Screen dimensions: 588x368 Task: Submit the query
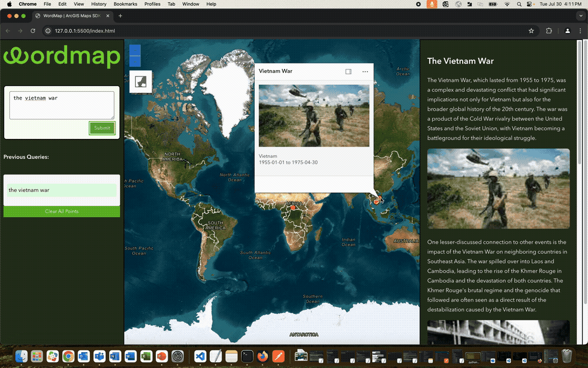(102, 128)
